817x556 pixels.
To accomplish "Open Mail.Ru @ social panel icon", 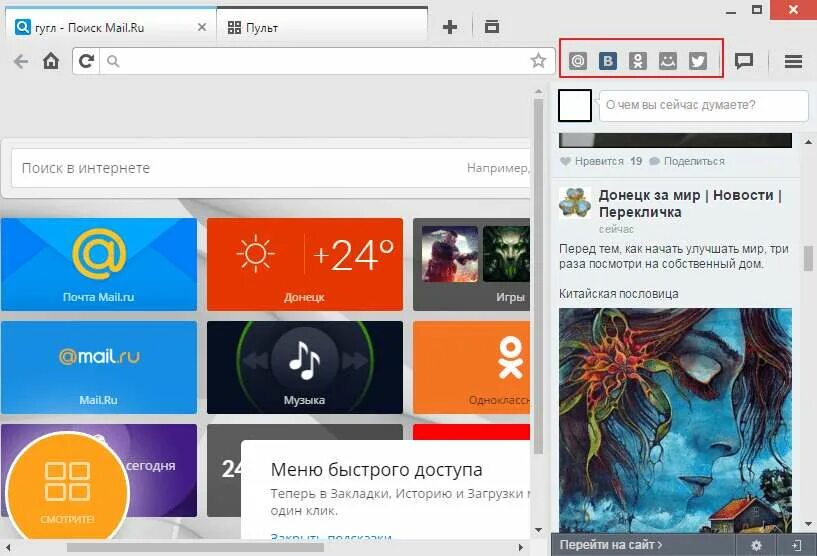I will (x=577, y=61).
